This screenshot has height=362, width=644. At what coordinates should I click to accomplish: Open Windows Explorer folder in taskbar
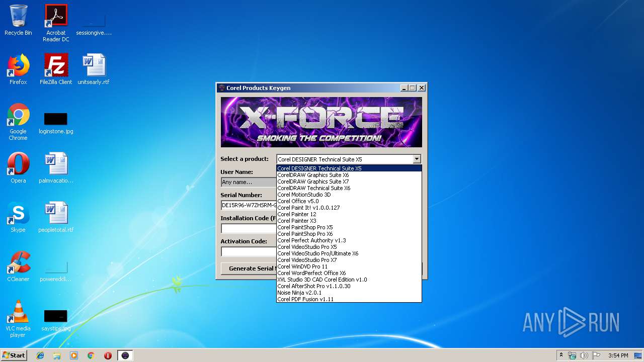[x=57, y=355]
